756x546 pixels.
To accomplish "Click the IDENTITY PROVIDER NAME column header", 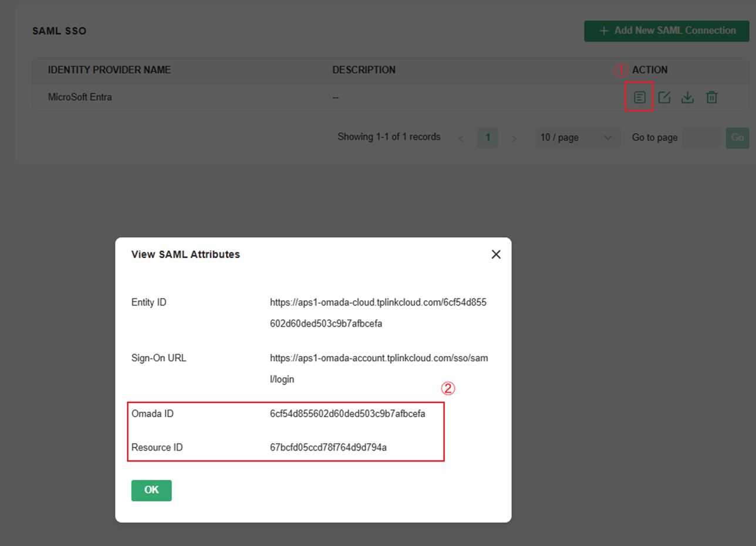I will click(x=109, y=70).
